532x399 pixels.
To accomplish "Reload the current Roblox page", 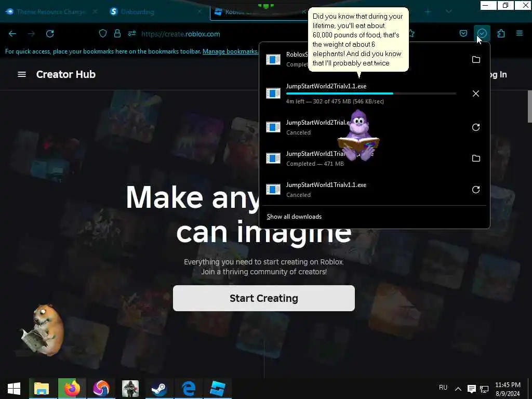I will tap(50, 34).
